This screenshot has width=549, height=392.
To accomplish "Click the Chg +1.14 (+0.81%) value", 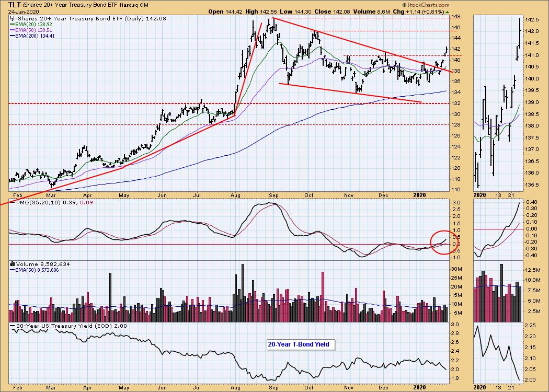I will 420,11.
